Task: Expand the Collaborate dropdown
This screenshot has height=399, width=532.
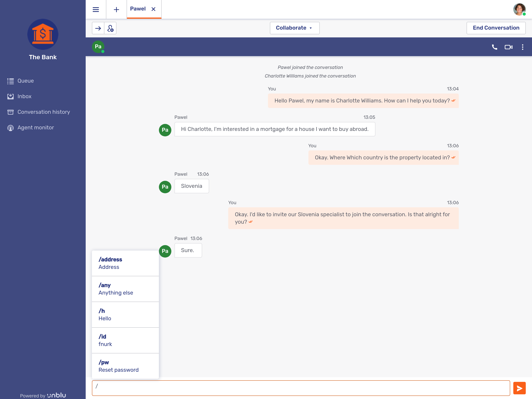Action: (294, 28)
